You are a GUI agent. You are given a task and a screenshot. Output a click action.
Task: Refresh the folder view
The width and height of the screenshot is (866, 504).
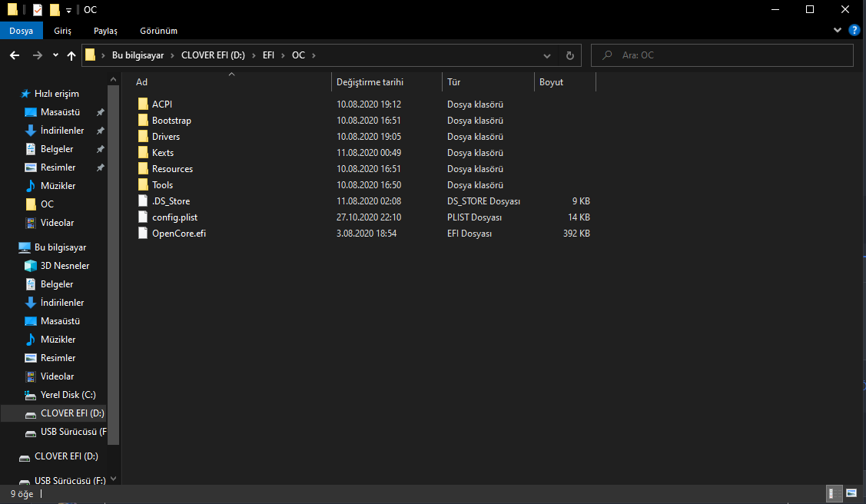click(x=569, y=55)
